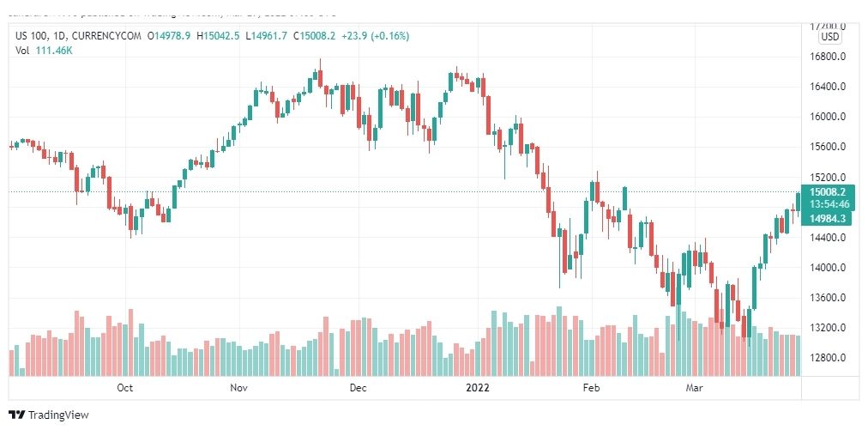Click the 14000.0 price scale label

point(828,268)
